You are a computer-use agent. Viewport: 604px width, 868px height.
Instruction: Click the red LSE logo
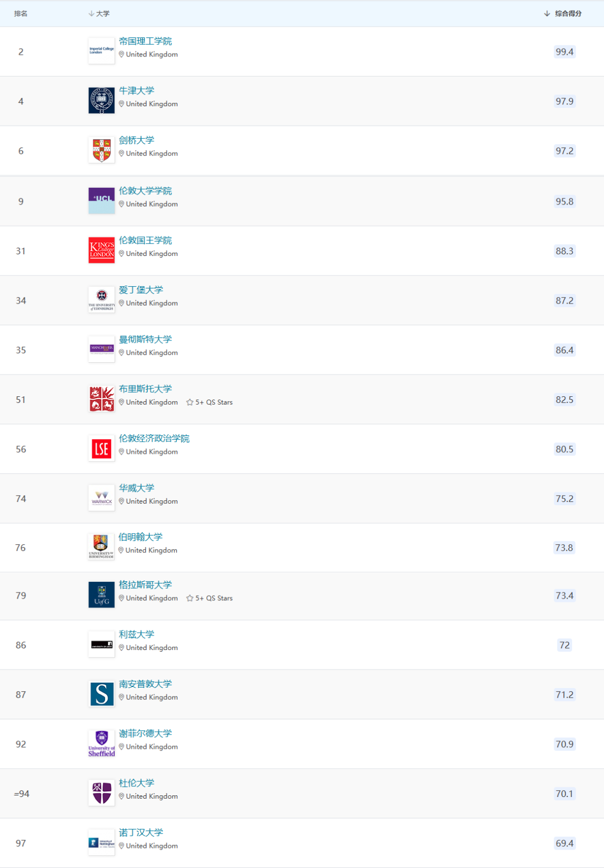tap(101, 448)
